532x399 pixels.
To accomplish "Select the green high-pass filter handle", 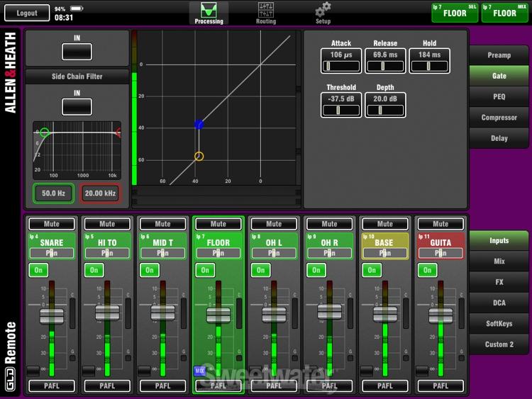I will [x=45, y=133].
